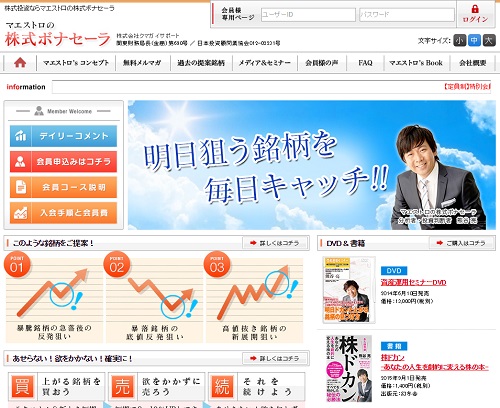Viewport: 500px width, 408px height.
Task: Click the 価格:12,000円(税別) price text
Action: click(x=407, y=301)
